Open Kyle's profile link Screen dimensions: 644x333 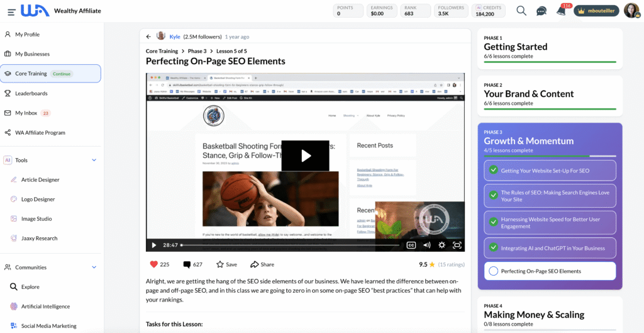click(x=174, y=37)
